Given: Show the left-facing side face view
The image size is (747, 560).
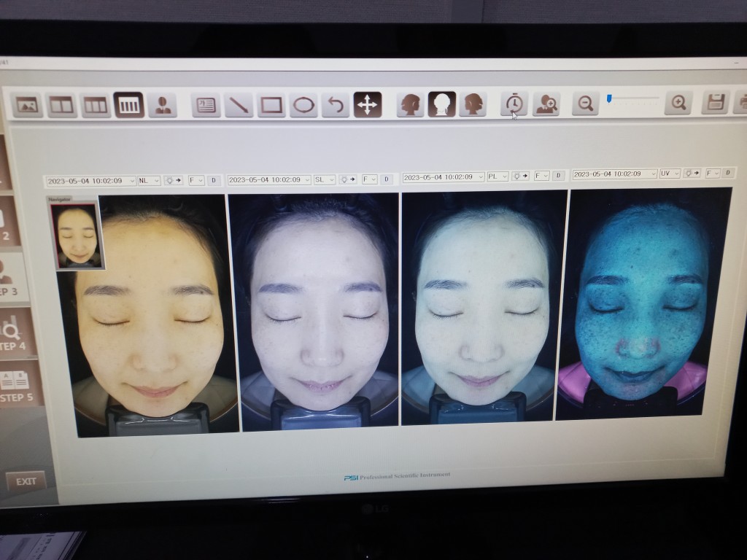Looking at the screenshot, I should (410, 104).
